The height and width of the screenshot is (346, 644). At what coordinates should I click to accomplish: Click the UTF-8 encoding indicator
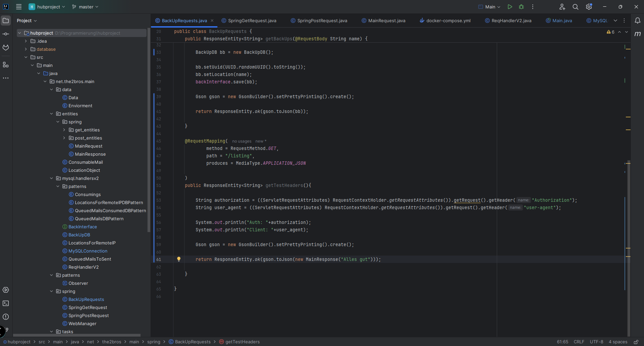pos(596,342)
